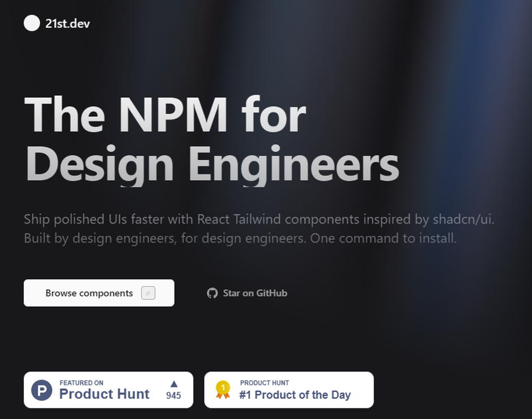Open the Featured on Product Hunt badge
The height and width of the screenshot is (419, 532).
click(109, 390)
